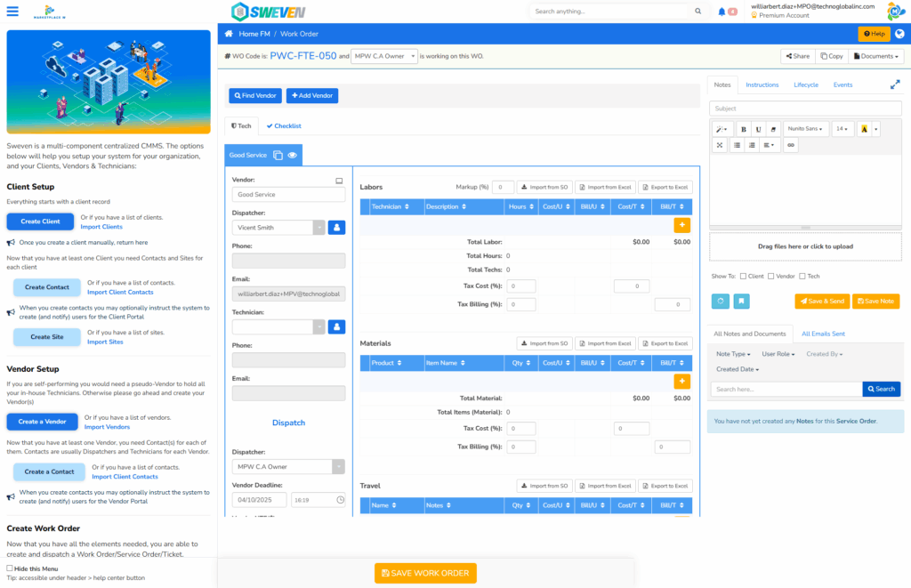Image resolution: width=911 pixels, height=588 pixels.
Task: Expand the Documents dropdown
Action: 876,56
